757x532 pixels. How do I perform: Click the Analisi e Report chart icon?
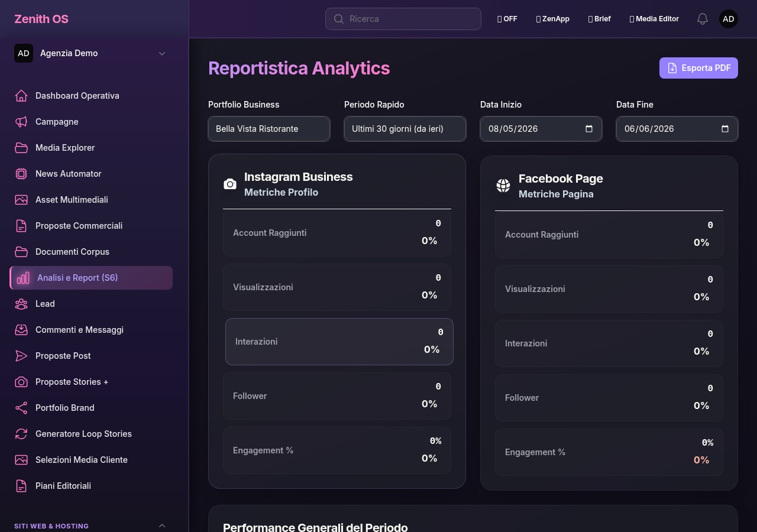(23, 278)
